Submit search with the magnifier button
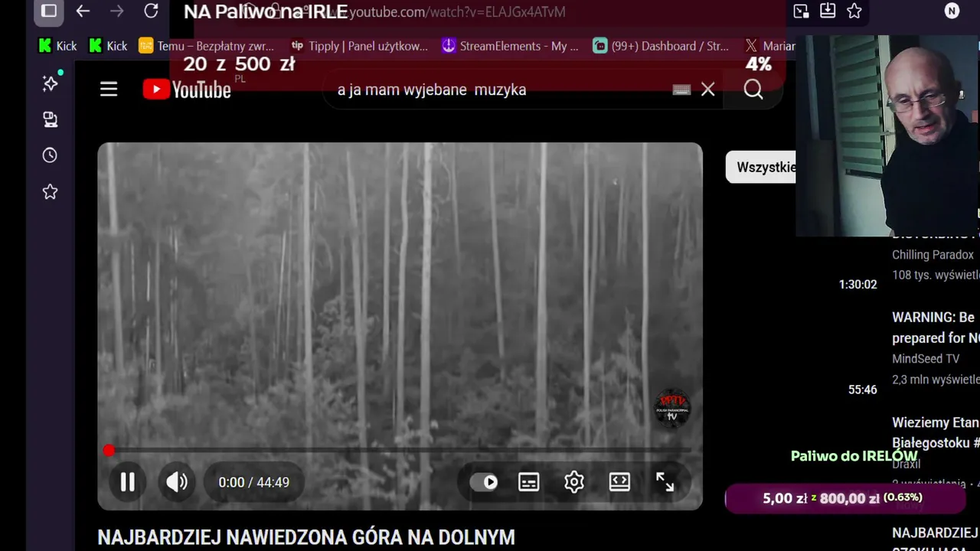This screenshot has width=980, height=551. click(753, 90)
